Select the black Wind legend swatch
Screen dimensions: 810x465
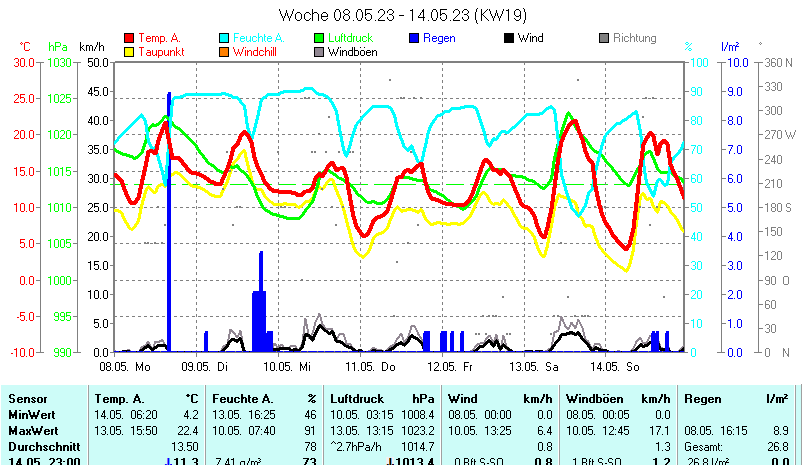click(x=509, y=38)
